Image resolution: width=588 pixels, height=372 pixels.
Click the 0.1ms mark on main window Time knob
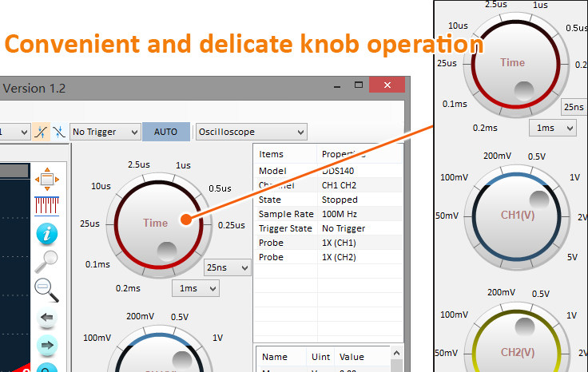click(x=97, y=264)
